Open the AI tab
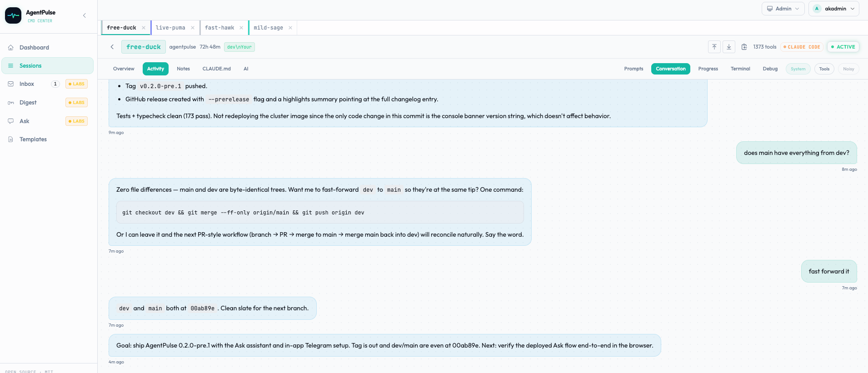This screenshot has width=868, height=373. point(246,69)
